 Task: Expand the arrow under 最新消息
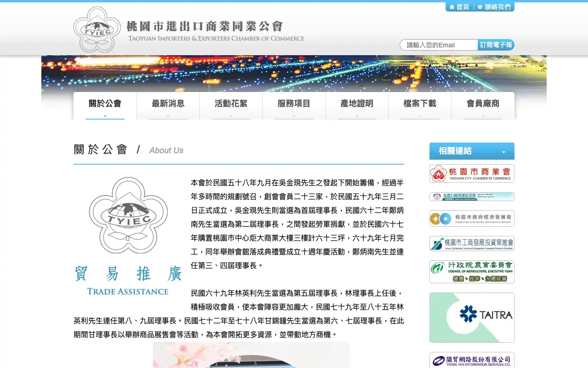[168, 116]
